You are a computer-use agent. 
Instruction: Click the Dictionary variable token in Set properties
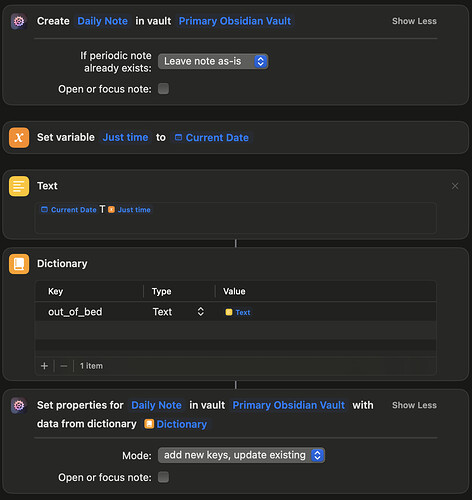(176, 424)
